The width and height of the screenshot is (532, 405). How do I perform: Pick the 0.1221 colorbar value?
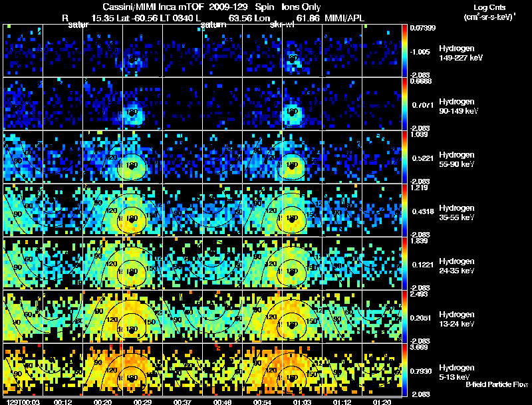423,265
